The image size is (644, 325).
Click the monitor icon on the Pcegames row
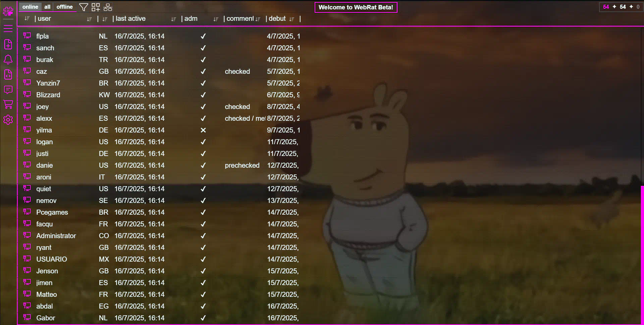(x=27, y=212)
